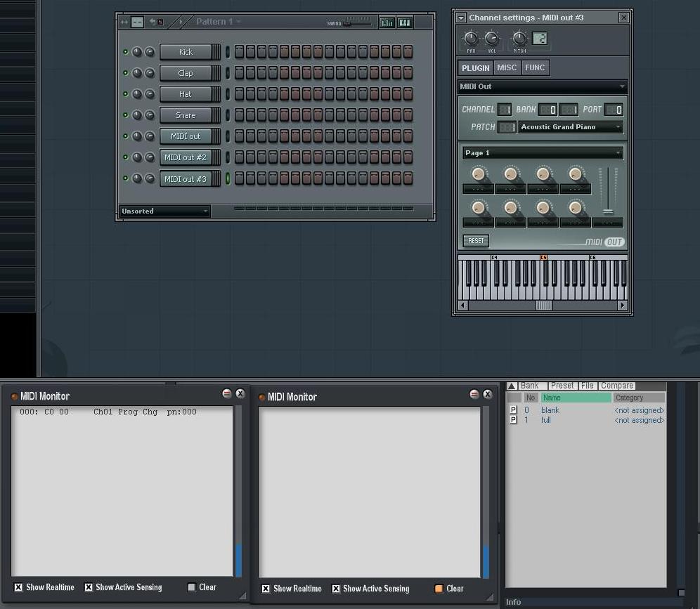700x609 pixels.
Task: Switch to the PLUGIN tab
Action: click(x=475, y=68)
